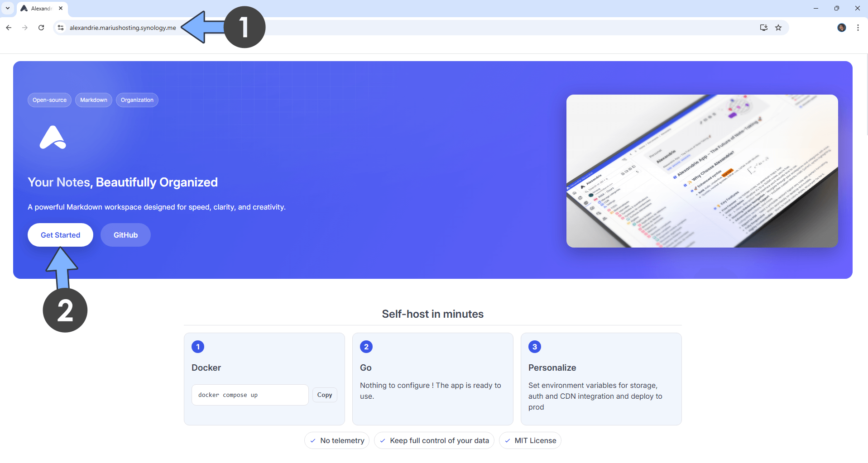
Task: Open the site information icon in address bar
Action: [x=61, y=28]
